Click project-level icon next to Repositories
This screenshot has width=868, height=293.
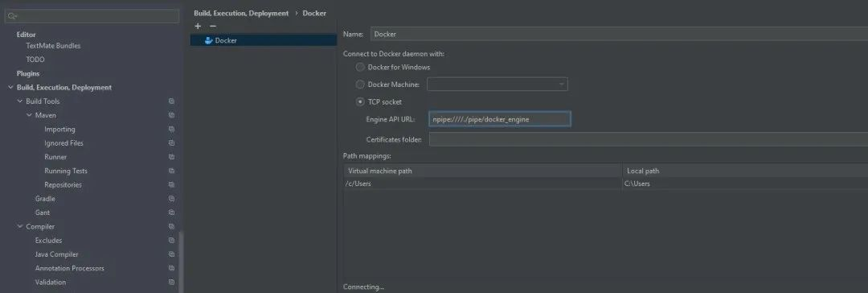(172, 185)
